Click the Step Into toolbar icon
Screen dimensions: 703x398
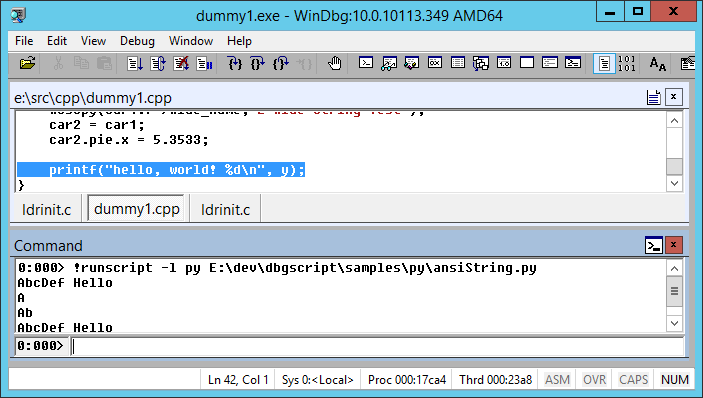click(x=234, y=64)
